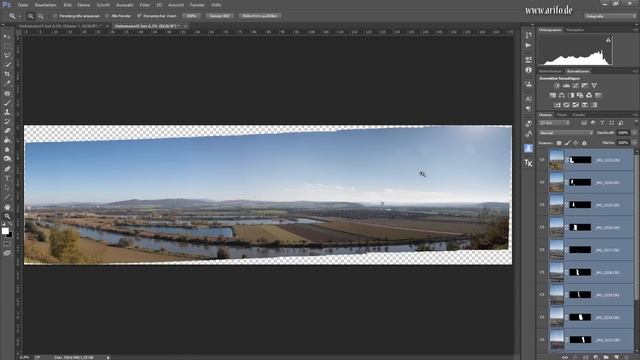
Task: Open the Ebene menu
Action: click(x=83, y=5)
